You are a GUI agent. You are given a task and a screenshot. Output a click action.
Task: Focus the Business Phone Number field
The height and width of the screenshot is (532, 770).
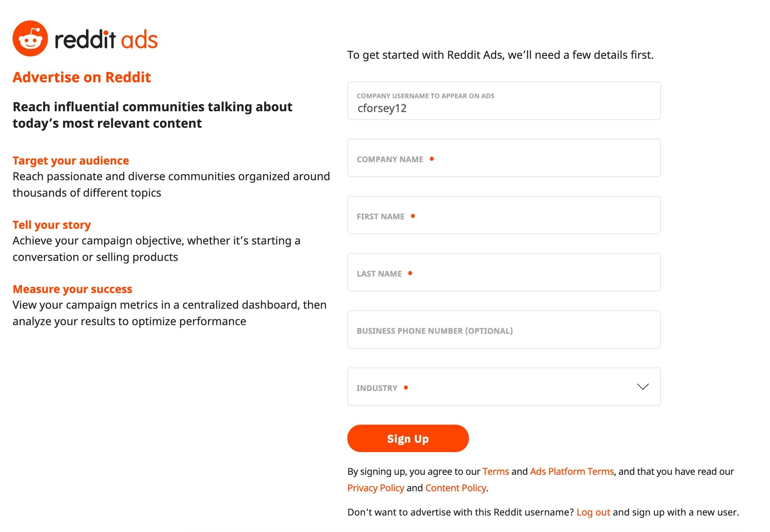click(x=504, y=330)
